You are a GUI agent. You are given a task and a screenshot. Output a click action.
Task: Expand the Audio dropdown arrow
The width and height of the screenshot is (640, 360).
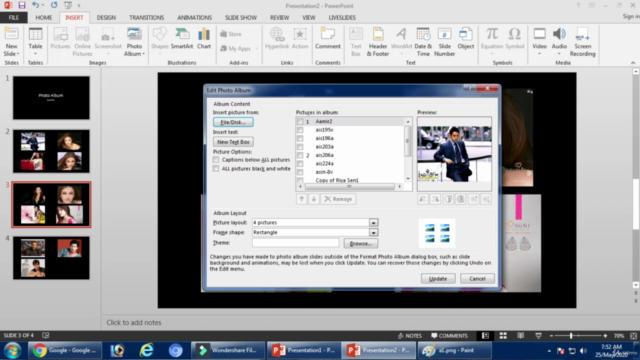pos(559,54)
